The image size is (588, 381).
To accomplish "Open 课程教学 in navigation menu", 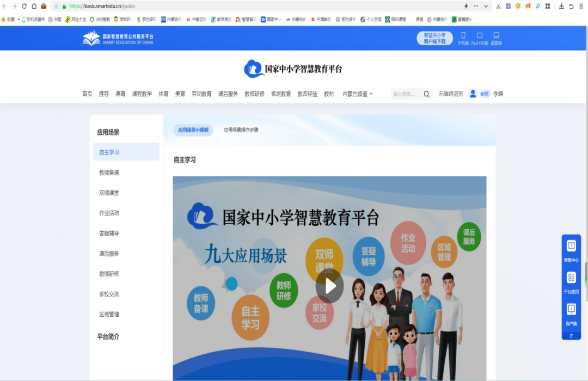I will coord(142,94).
